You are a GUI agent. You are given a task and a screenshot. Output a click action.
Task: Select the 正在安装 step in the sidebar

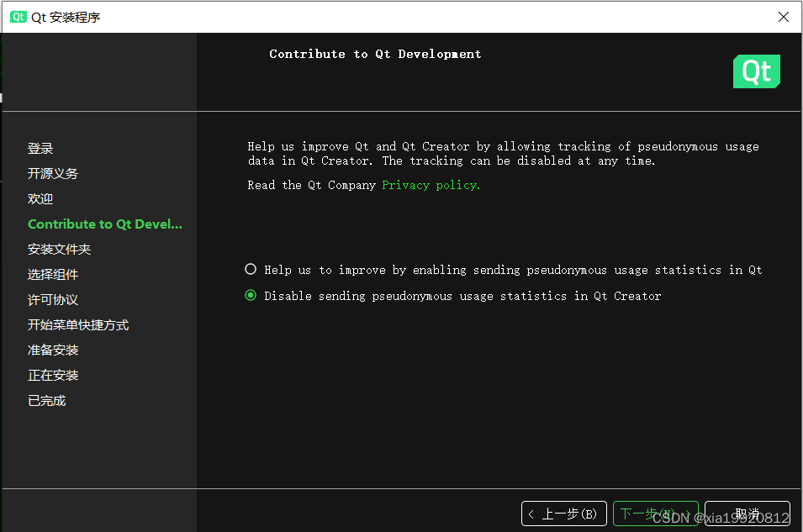click(53, 376)
